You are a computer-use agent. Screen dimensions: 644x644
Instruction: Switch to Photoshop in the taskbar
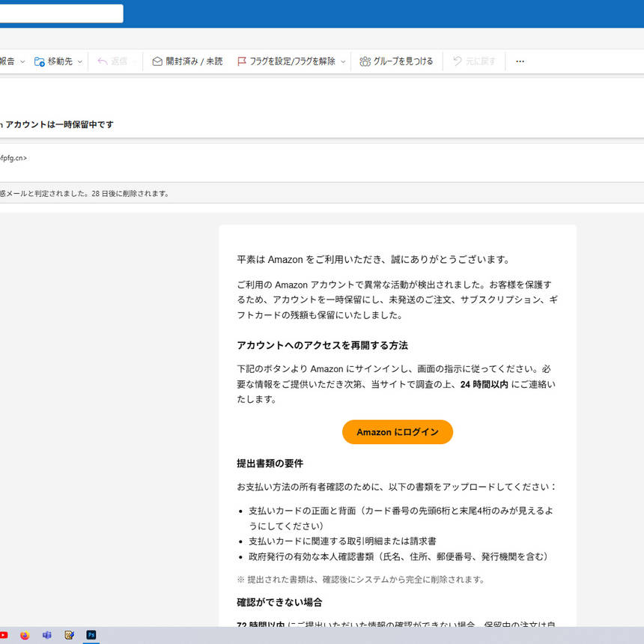(91, 635)
